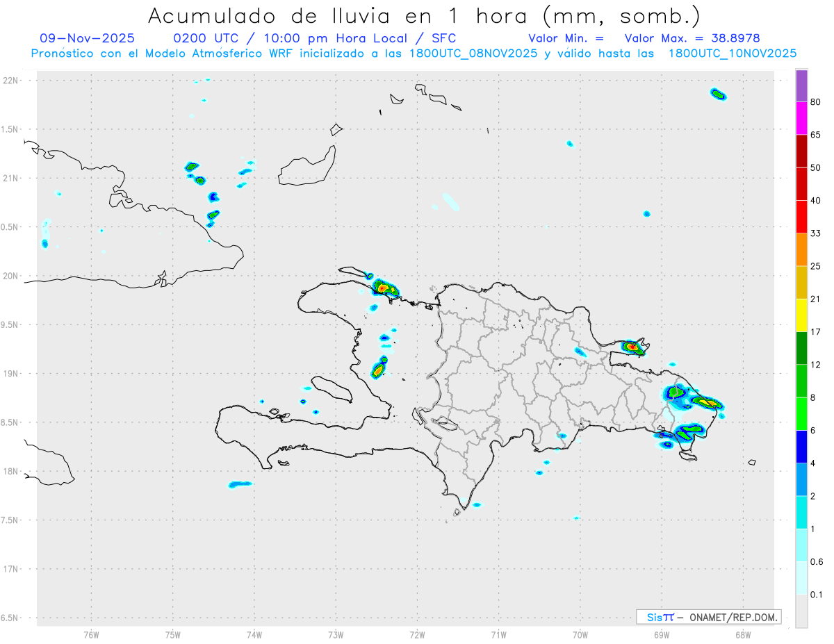Click the rain cell over the Samaná peninsula

tap(632, 347)
